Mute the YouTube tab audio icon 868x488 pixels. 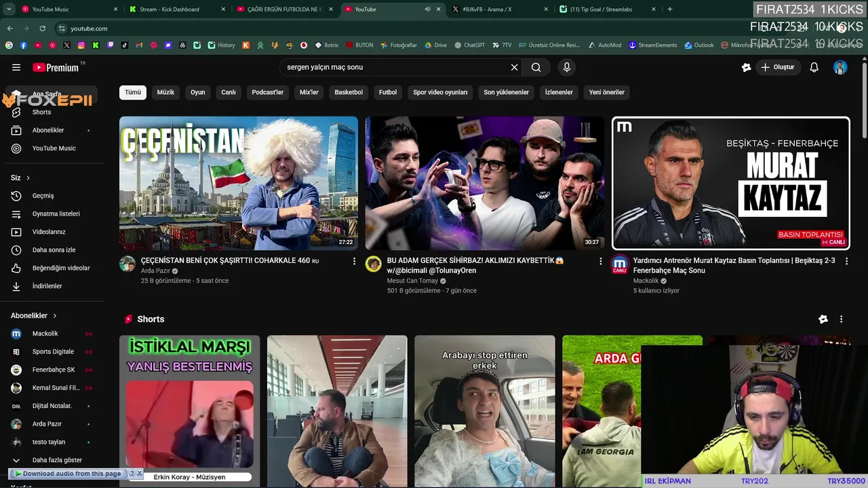click(427, 9)
